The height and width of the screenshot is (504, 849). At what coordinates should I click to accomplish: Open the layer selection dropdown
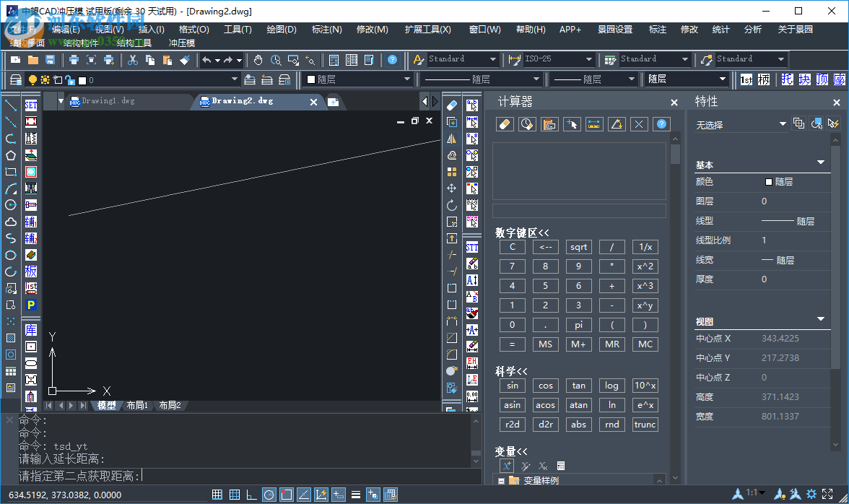tap(235, 79)
